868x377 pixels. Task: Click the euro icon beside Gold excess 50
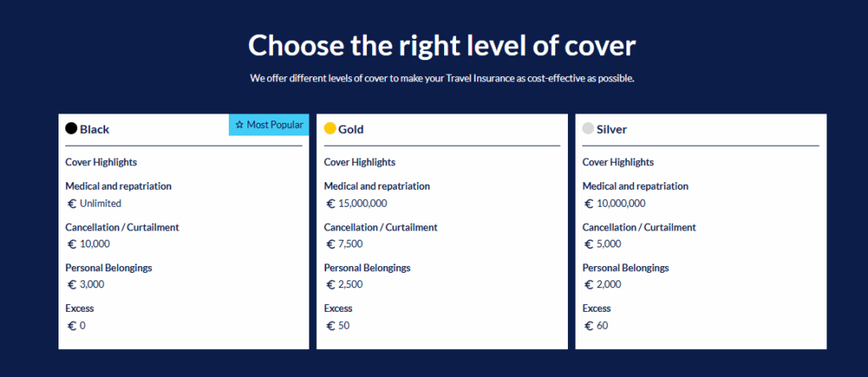point(331,325)
